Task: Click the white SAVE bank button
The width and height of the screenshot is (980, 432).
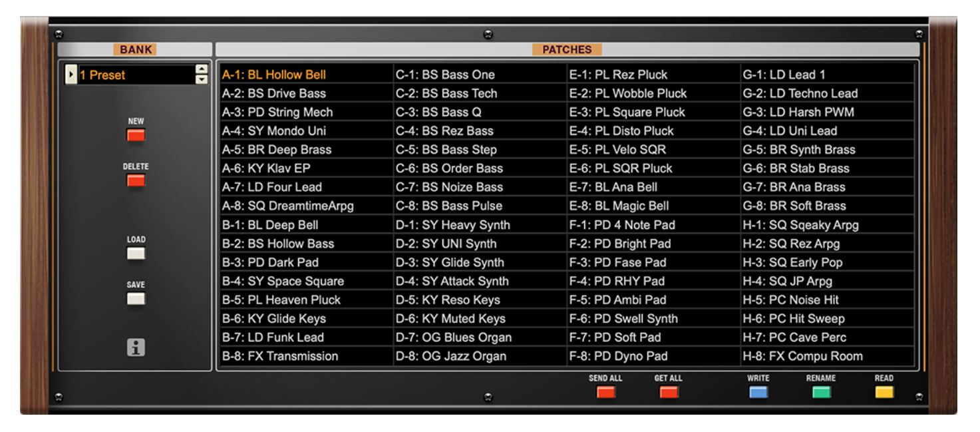Action: (136, 298)
